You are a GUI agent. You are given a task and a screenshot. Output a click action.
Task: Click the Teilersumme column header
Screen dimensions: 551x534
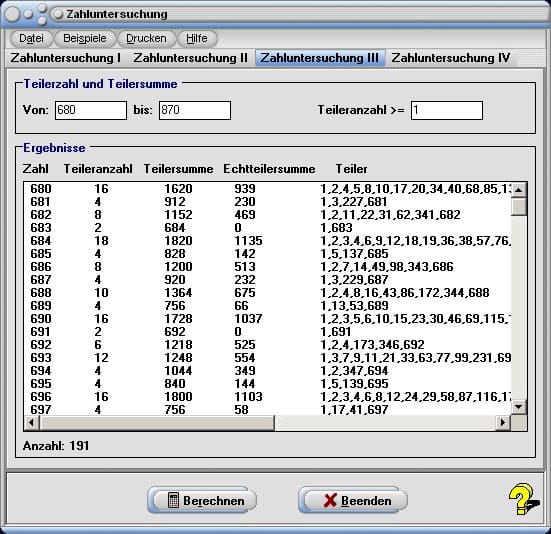[x=178, y=169]
